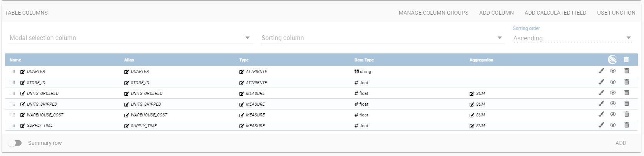Open Sorting order Ascending dropdown
This screenshot has height=156, width=644.
coord(573,38)
